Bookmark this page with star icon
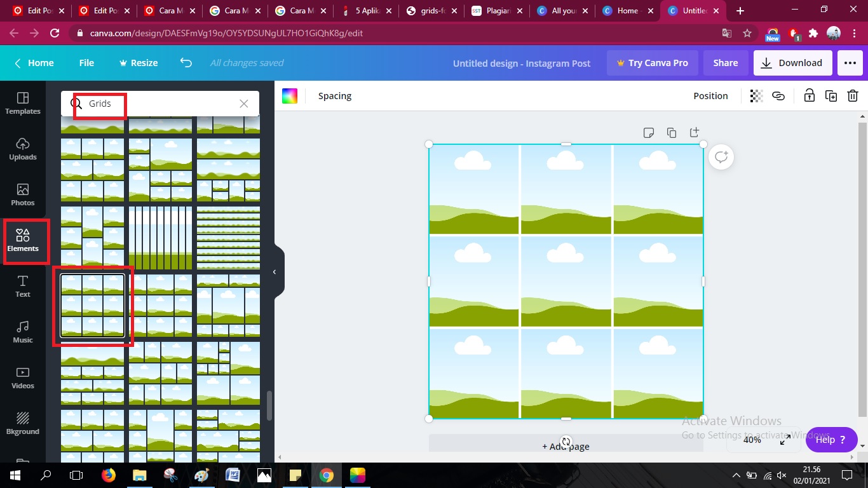The image size is (868, 488). pyautogui.click(x=747, y=33)
